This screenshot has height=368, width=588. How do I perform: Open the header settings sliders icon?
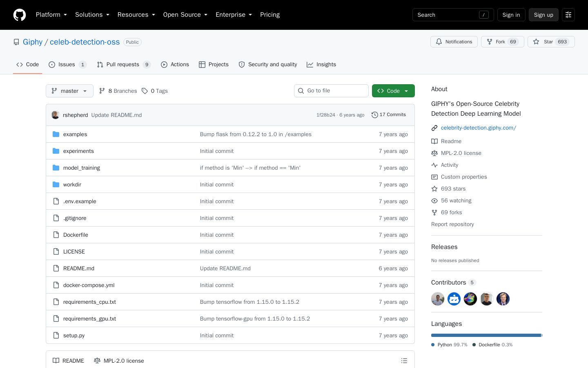tap(568, 15)
